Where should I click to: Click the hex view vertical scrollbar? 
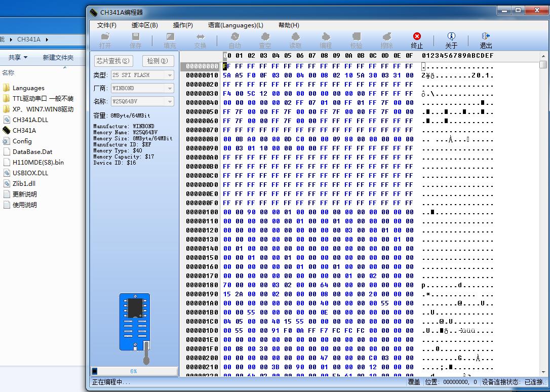click(543, 203)
